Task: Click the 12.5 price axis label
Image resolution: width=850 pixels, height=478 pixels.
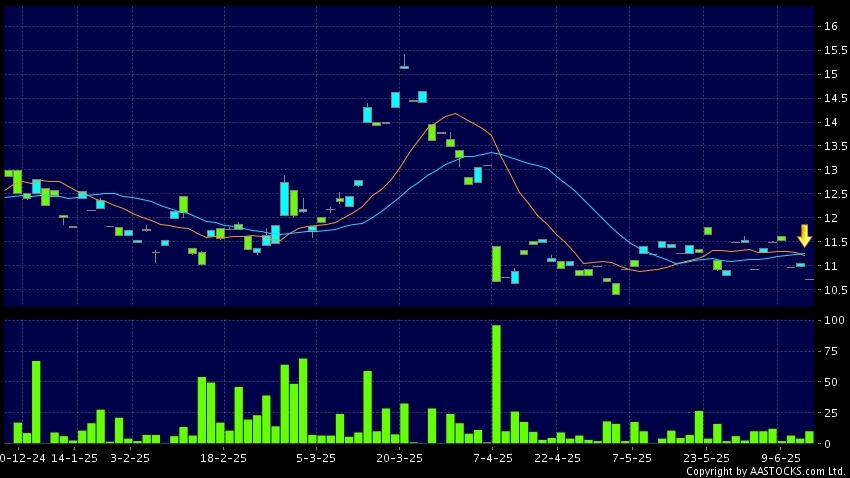Action: click(835, 194)
